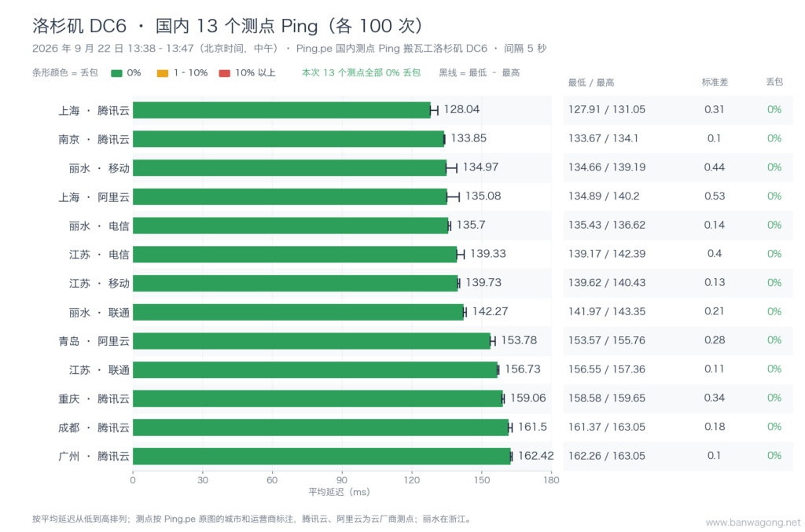
Task: Click the 162.26 / 163.05 min max cell
Action: 607,456
